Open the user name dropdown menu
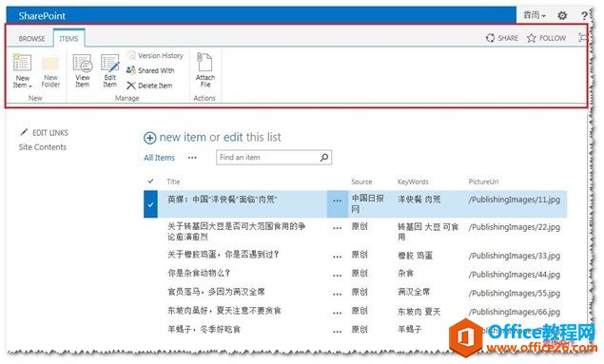The width and height of the screenshot is (604, 364). point(535,15)
